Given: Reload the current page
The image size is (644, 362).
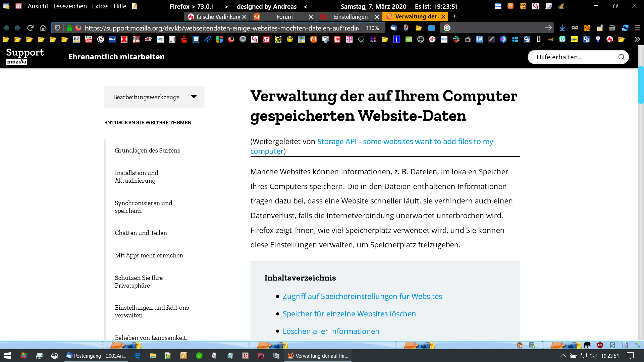Looking at the screenshot, I should (30, 28).
